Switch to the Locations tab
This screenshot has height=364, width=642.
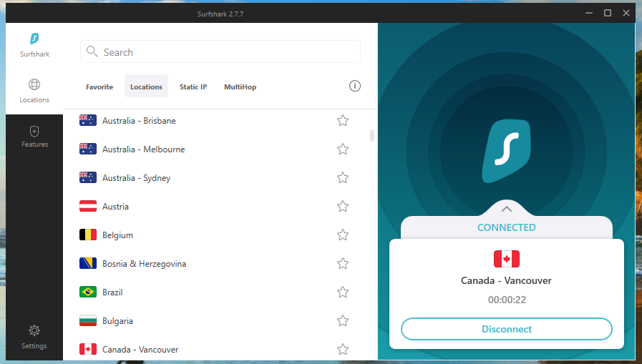click(x=146, y=87)
